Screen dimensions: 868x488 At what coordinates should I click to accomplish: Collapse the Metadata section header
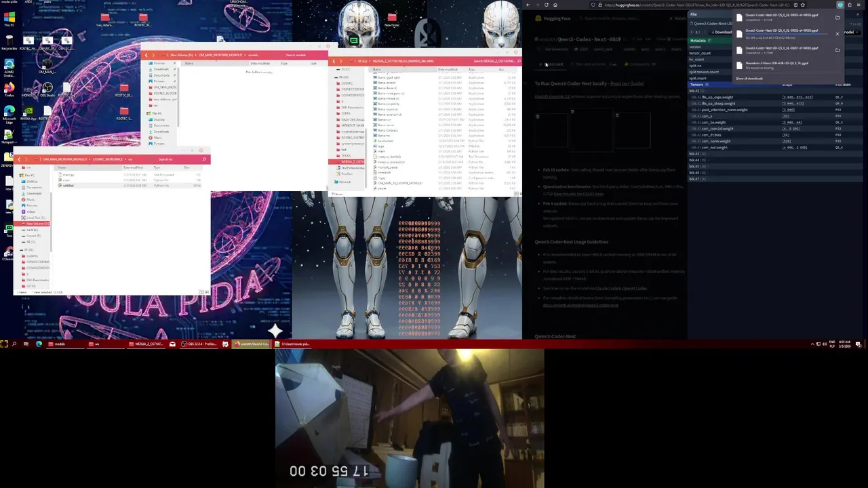pyautogui.click(x=701, y=41)
